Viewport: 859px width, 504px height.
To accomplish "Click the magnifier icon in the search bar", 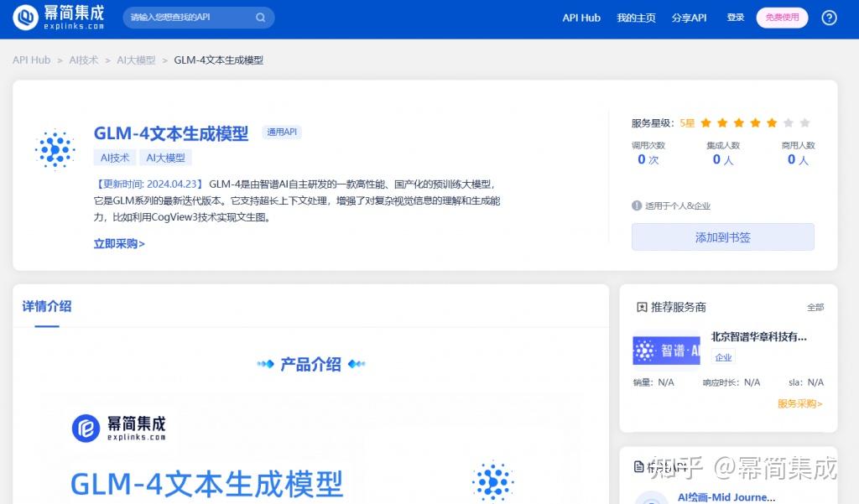I will pos(260,17).
